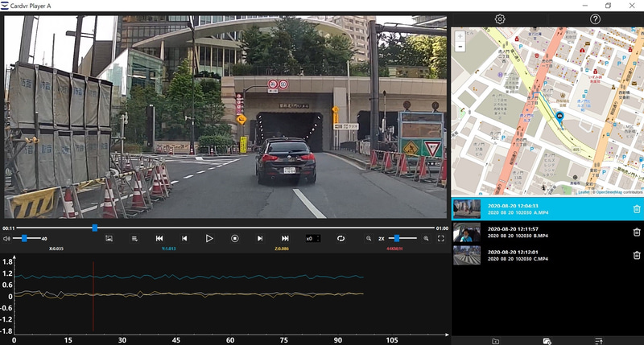Click the red marker line on G-sensor graph
The image size is (644, 345).
click(x=93, y=296)
